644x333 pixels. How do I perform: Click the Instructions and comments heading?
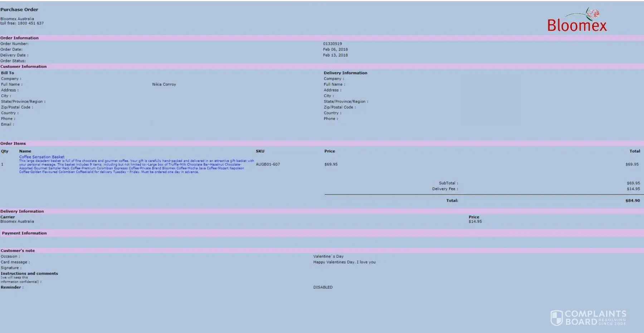point(29,274)
